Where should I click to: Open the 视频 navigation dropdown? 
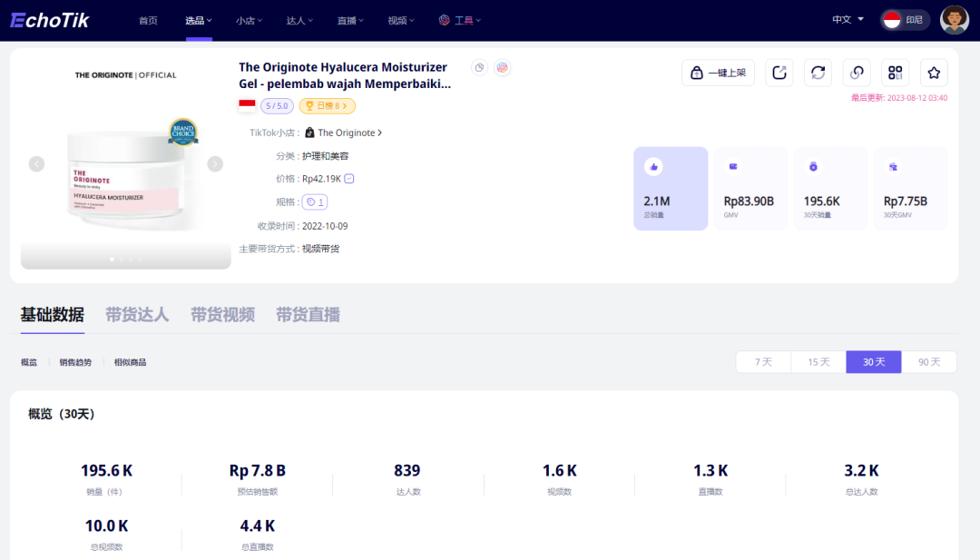click(401, 21)
